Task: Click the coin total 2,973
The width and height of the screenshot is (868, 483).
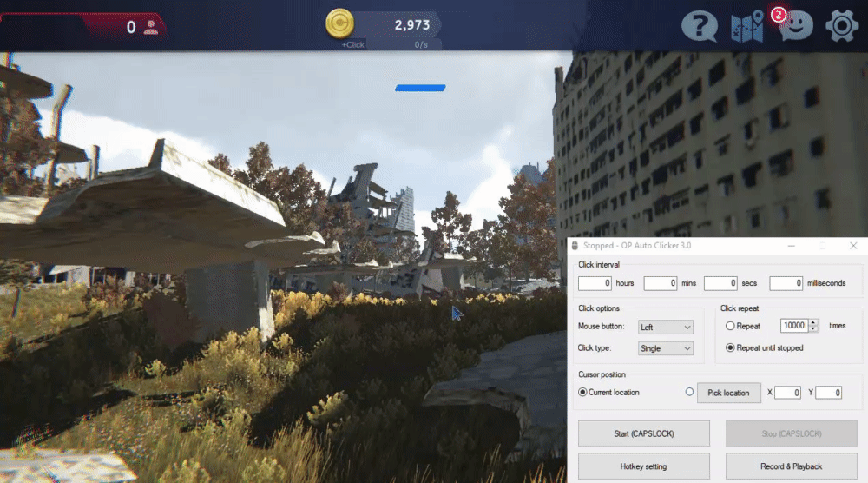Action: (411, 25)
